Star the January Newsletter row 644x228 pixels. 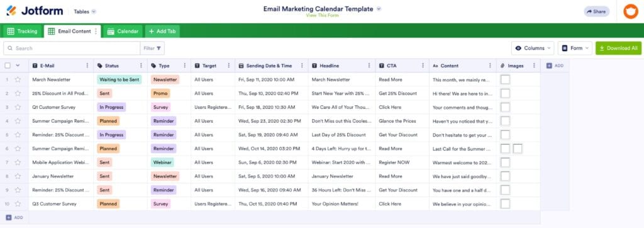click(x=18, y=176)
